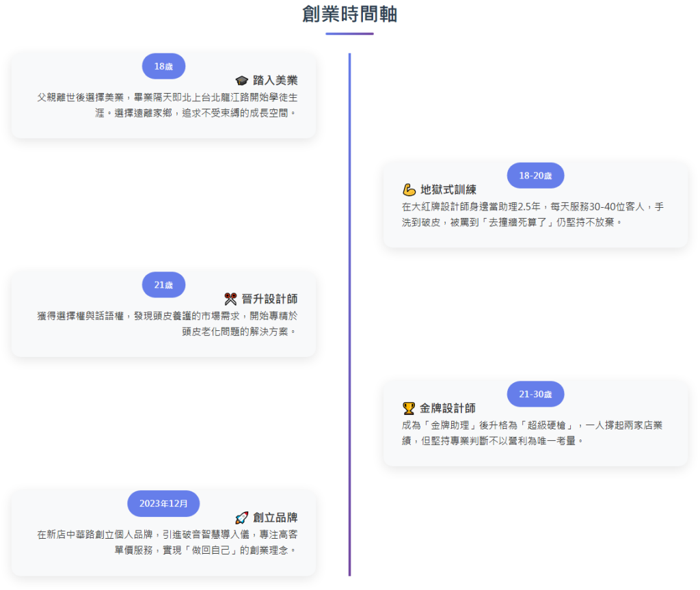Click the 金牌設計師 card title
This screenshot has height=590, width=700.
[x=448, y=408]
